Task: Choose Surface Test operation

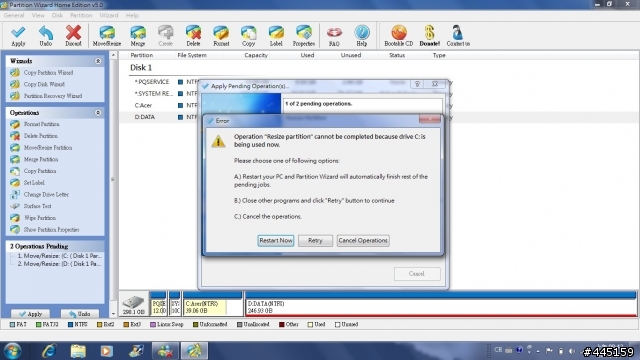Action: click(x=37, y=206)
